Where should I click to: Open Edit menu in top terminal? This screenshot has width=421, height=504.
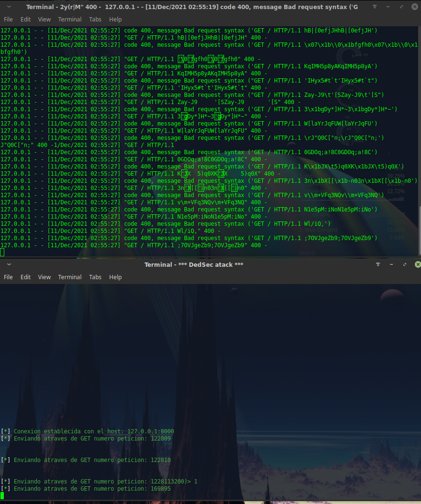(25, 19)
